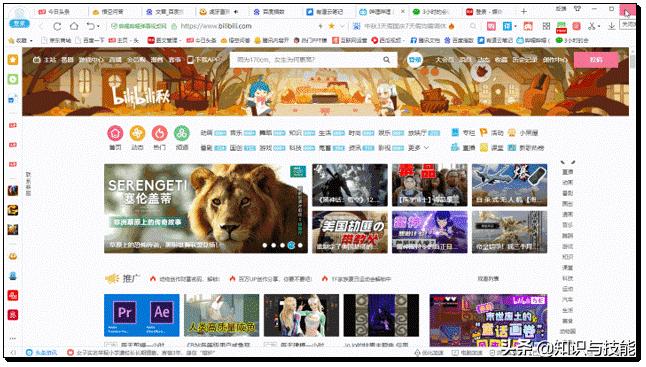The height and width of the screenshot is (367, 646).
Task: Switch to the 今日头条 browser tab
Action: click(x=59, y=12)
